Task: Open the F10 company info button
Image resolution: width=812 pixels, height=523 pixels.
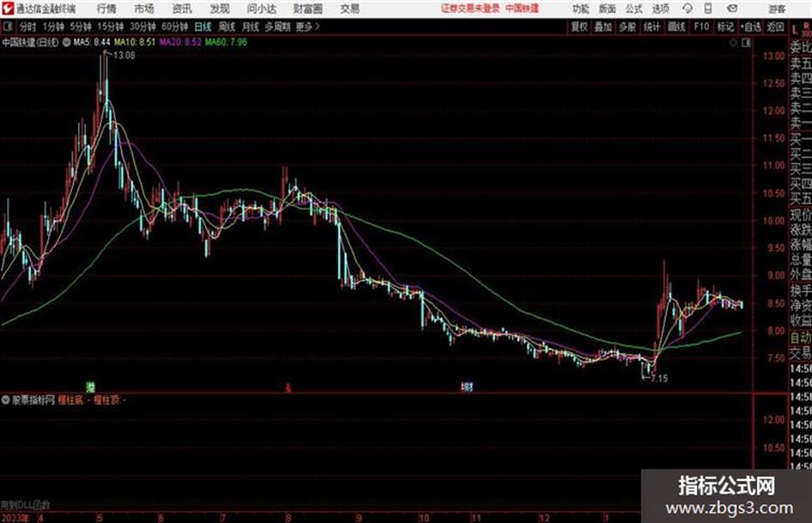Action: (x=701, y=27)
